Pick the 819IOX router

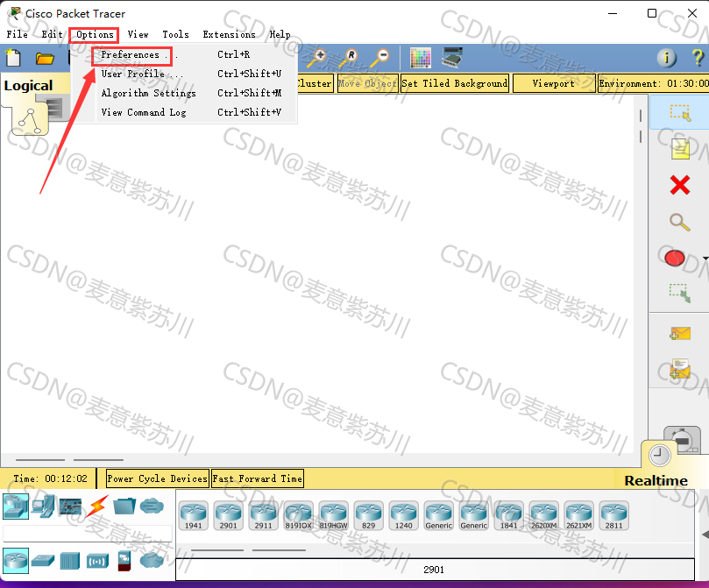click(299, 515)
